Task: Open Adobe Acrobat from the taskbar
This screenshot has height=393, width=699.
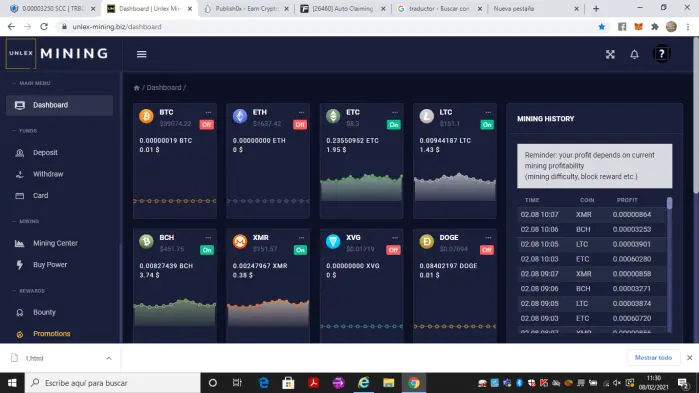Action: pyautogui.click(x=313, y=383)
